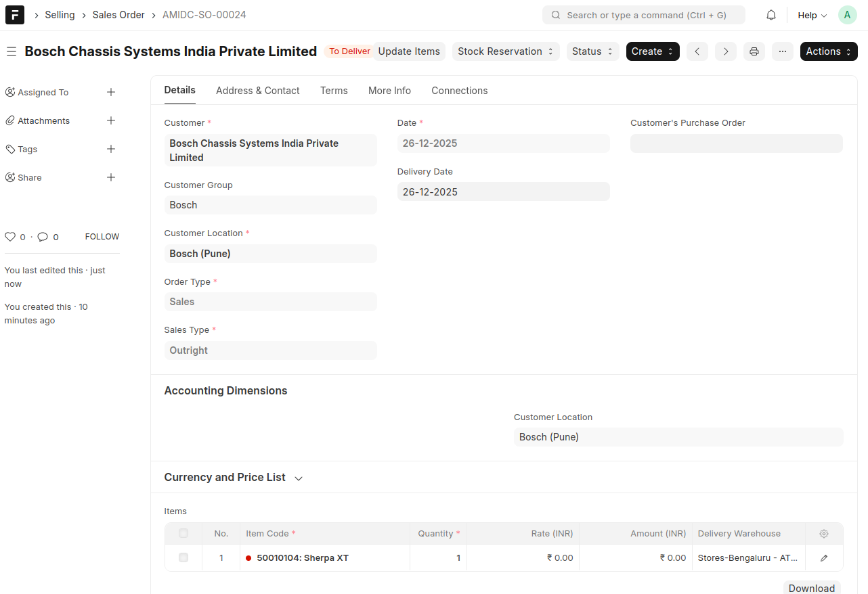Open the Create dropdown
The height and width of the screenshot is (594, 868).
[x=652, y=51]
